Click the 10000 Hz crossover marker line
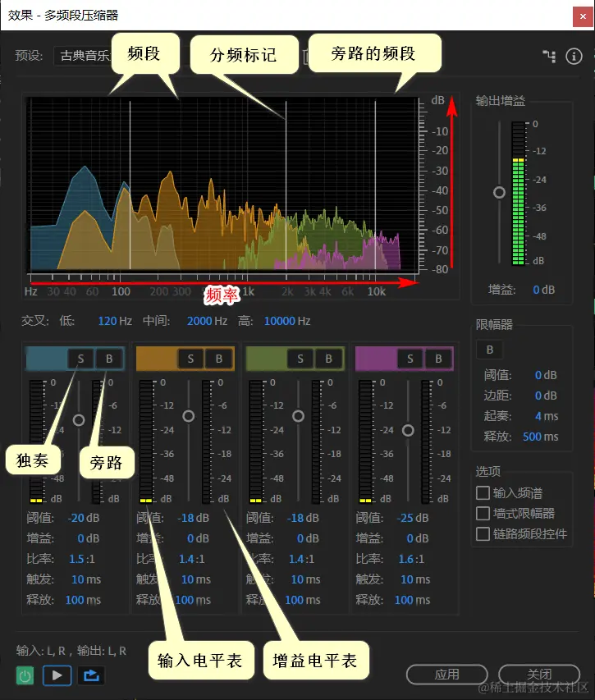This screenshot has height=700, width=595. point(375,185)
